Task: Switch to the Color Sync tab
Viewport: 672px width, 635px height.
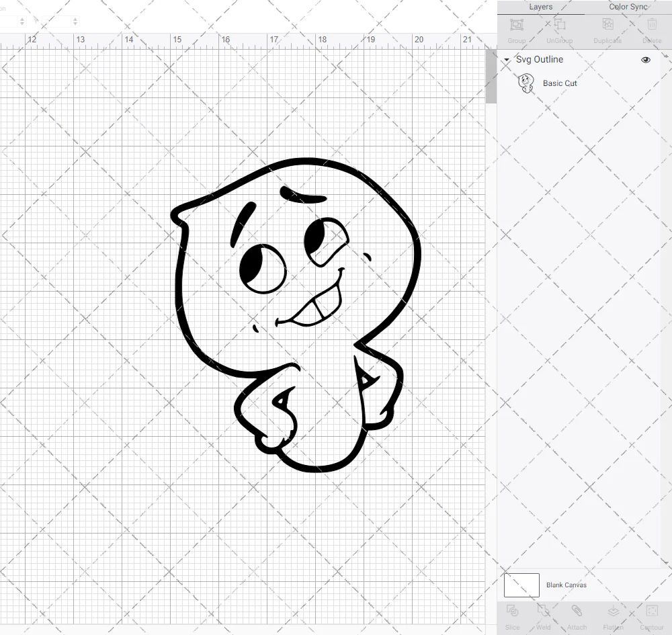Action: coord(627,6)
